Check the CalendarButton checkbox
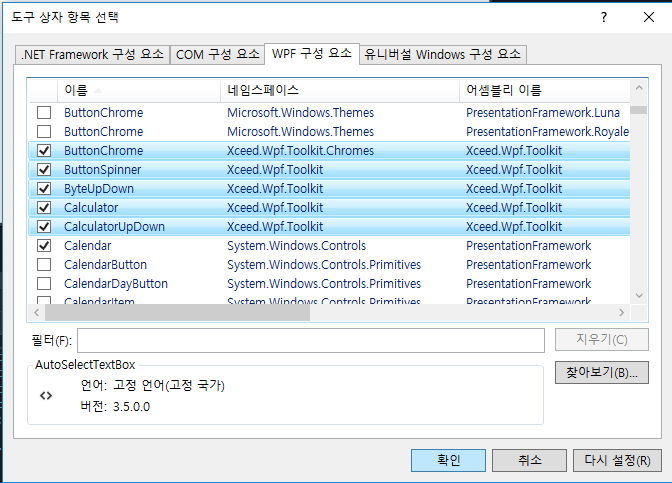 [44, 264]
